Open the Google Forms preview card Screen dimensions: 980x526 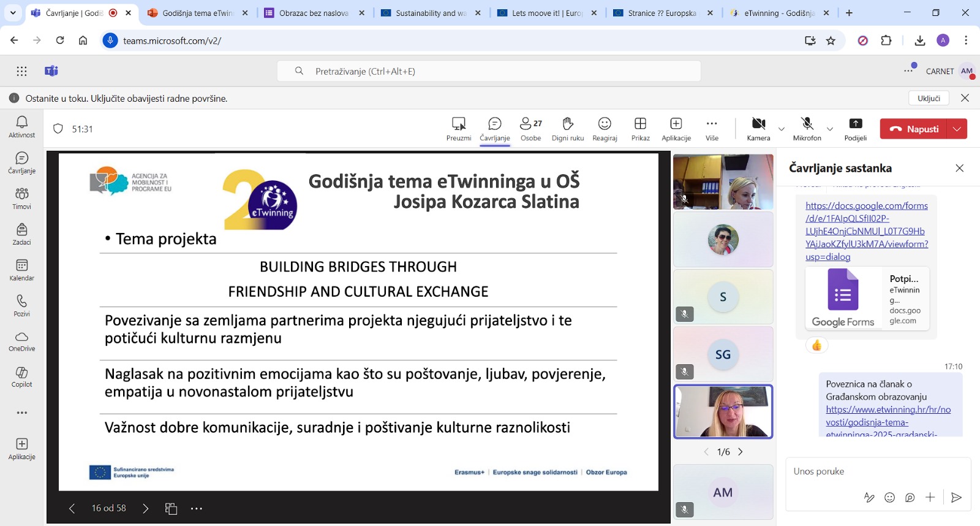pos(867,299)
